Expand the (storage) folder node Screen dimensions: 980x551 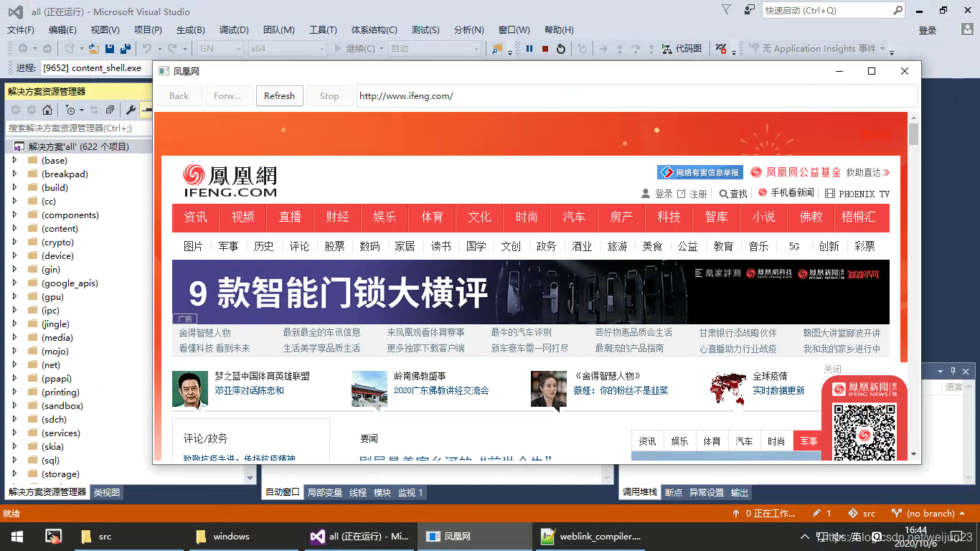click(14, 474)
